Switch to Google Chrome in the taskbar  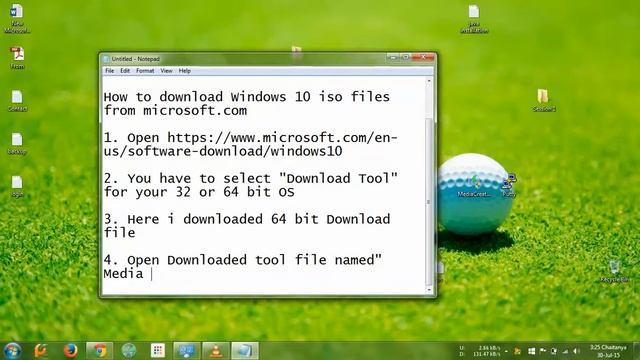pos(99,351)
